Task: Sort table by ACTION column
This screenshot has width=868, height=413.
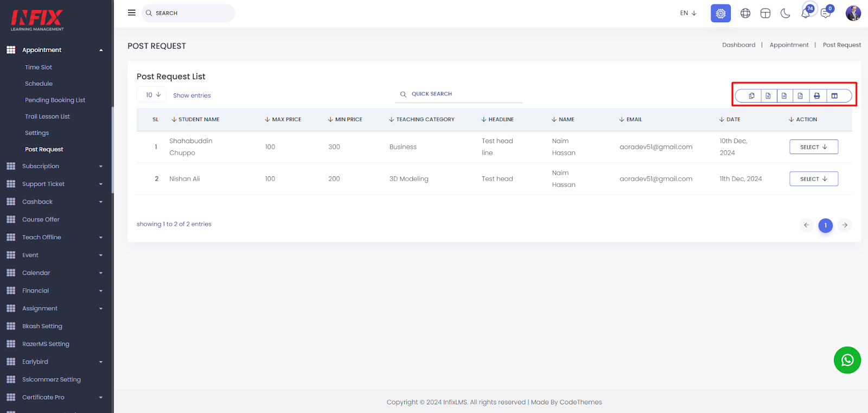Action: coord(803,119)
